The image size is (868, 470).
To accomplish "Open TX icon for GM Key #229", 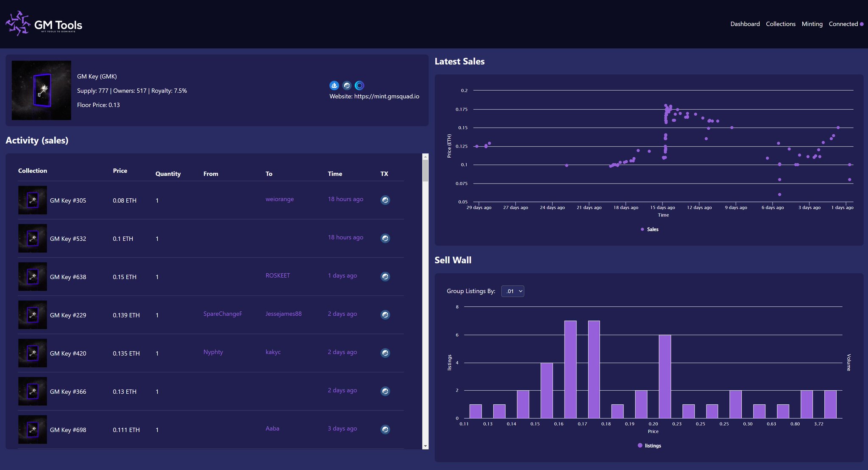I will point(385,314).
